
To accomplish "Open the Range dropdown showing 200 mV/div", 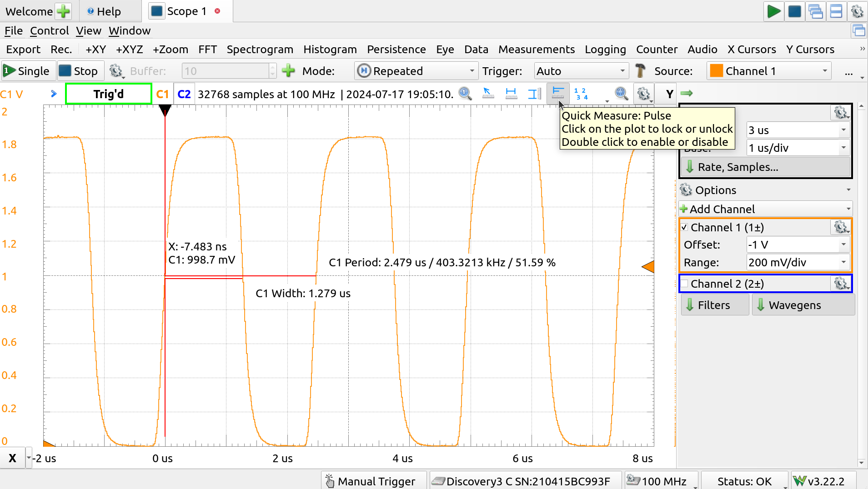I will coord(798,262).
